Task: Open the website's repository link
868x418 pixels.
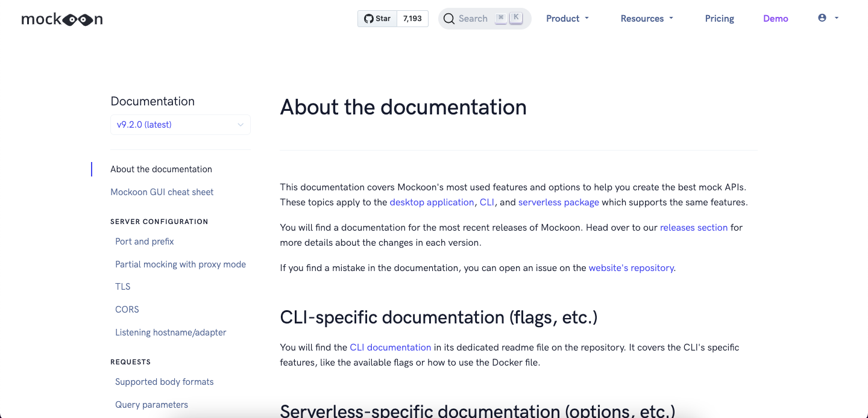Action: (631, 268)
